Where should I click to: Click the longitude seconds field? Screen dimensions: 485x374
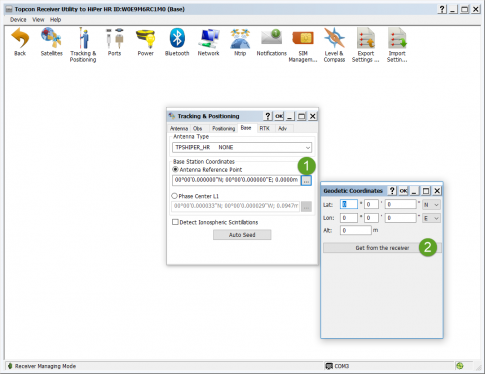[x=401, y=218]
